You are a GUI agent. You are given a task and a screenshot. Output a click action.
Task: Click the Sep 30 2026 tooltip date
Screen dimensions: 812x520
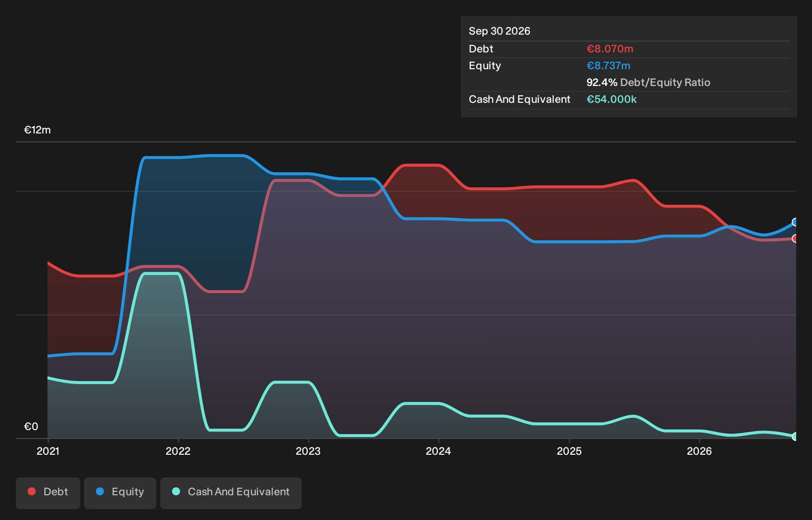[499, 31]
